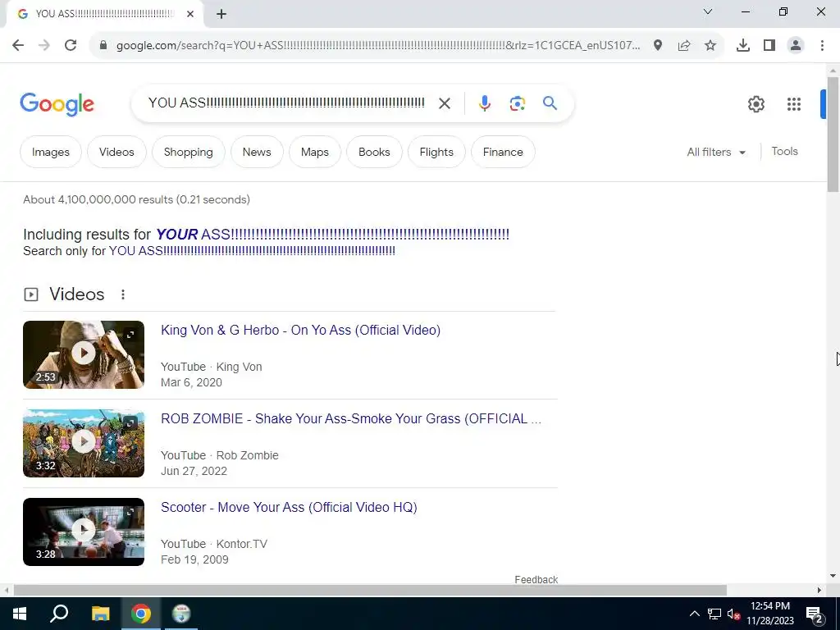This screenshot has height=630, width=840.
Task: Go to Google homepage via logo
Action: click(57, 104)
